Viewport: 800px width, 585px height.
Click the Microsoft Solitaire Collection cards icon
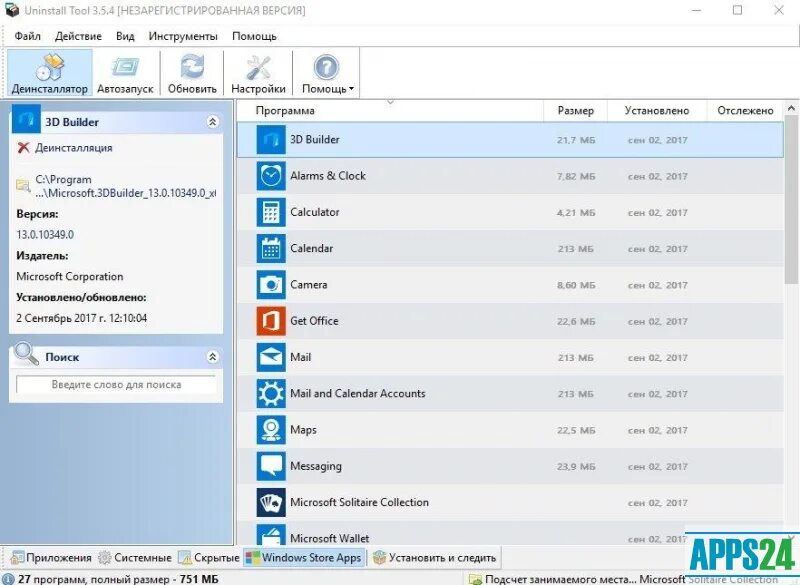pyautogui.click(x=270, y=502)
